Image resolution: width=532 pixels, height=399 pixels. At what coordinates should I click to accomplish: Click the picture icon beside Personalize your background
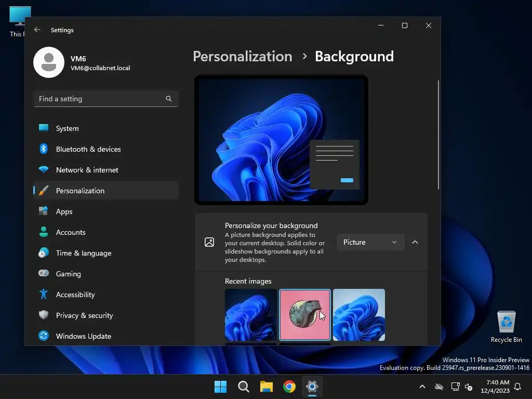pos(209,242)
